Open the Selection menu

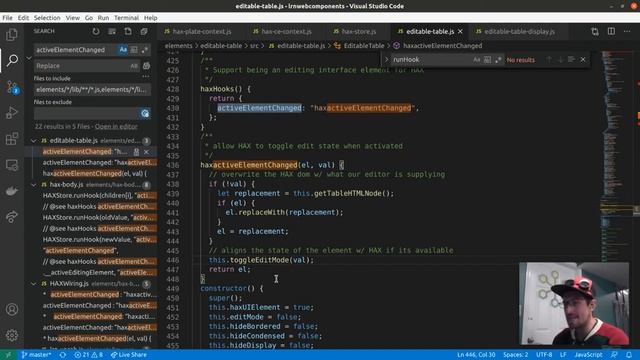point(47,18)
